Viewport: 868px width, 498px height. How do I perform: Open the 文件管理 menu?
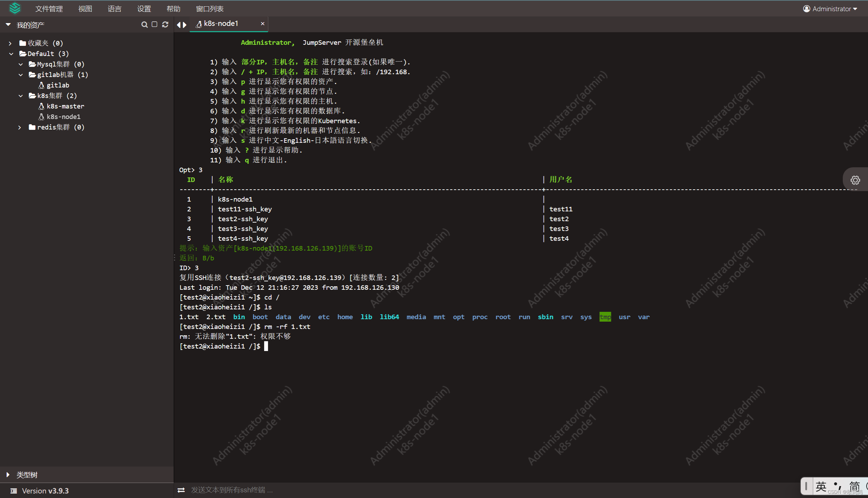pos(49,9)
